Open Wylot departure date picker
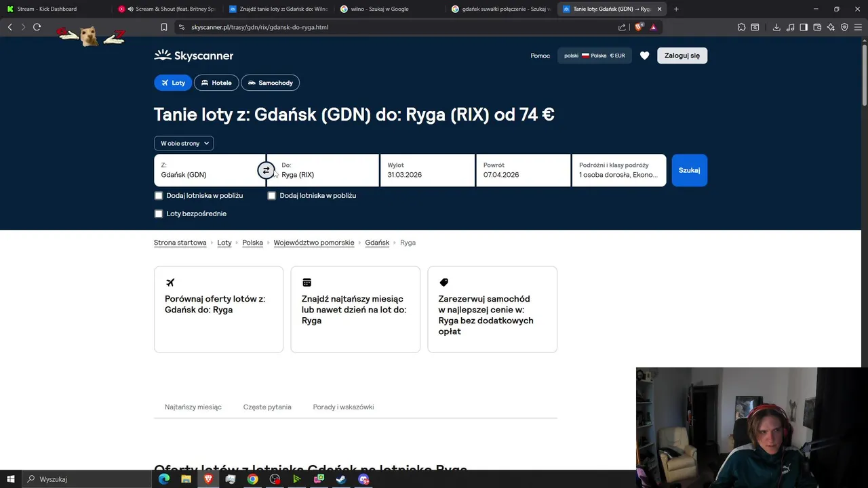Image resolution: width=868 pixels, height=488 pixels. tap(427, 170)
